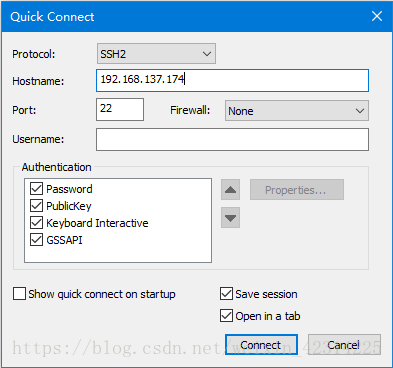Cancel the Quick Connect dialog
Image resolution: width=393 pixels, height=368 pixels.
(344, 345)
